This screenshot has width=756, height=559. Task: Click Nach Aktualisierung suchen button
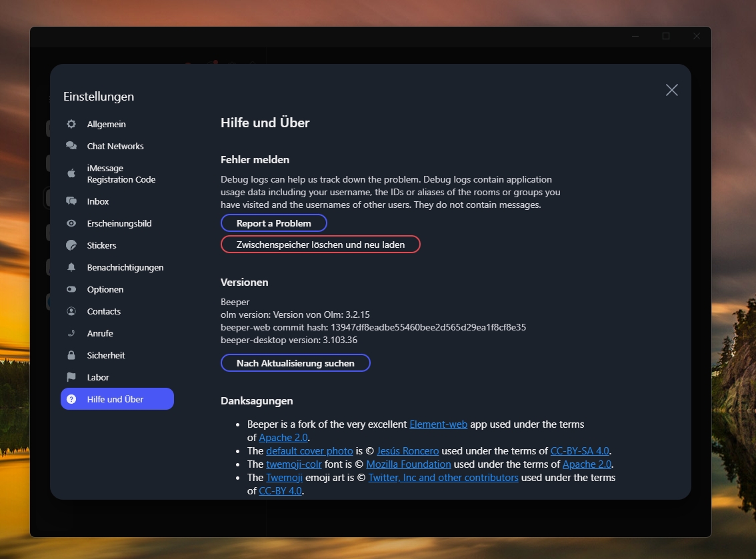pos(295,363)
